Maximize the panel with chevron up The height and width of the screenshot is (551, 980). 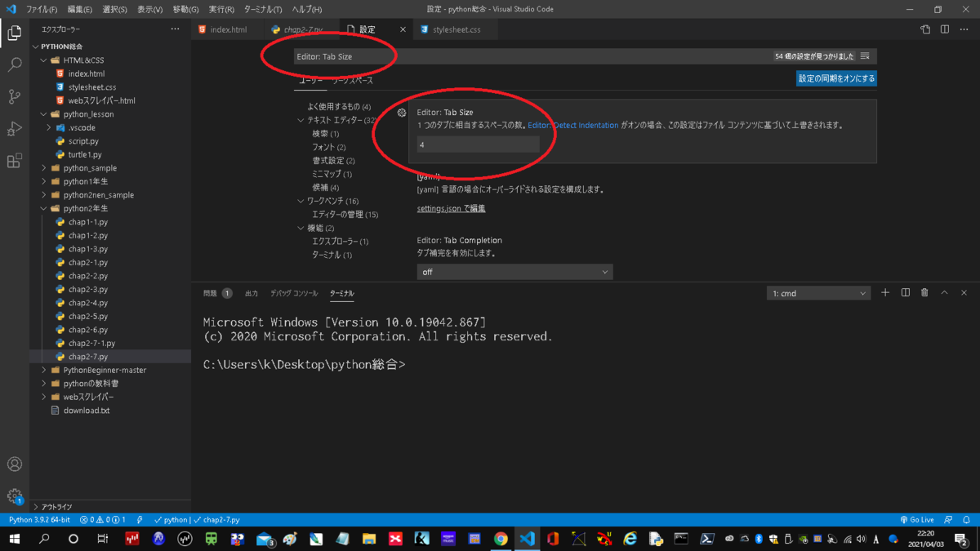[944, 293]
